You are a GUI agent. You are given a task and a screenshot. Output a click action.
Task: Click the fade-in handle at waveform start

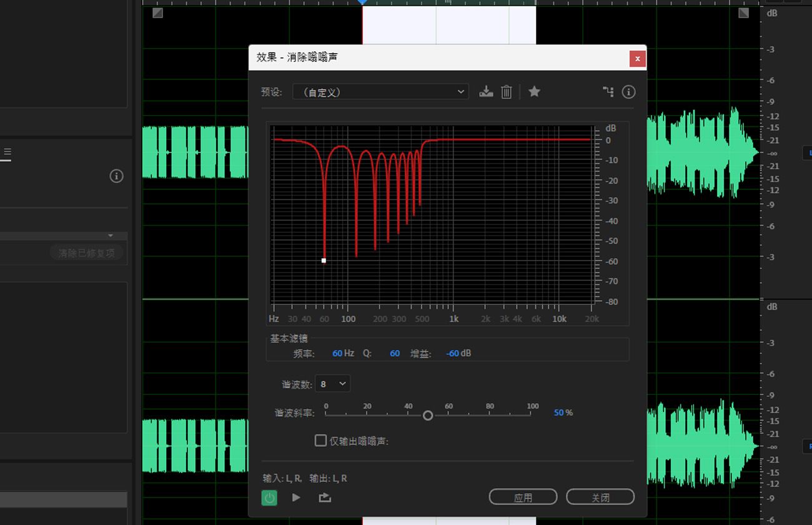(x=157, y=12)
